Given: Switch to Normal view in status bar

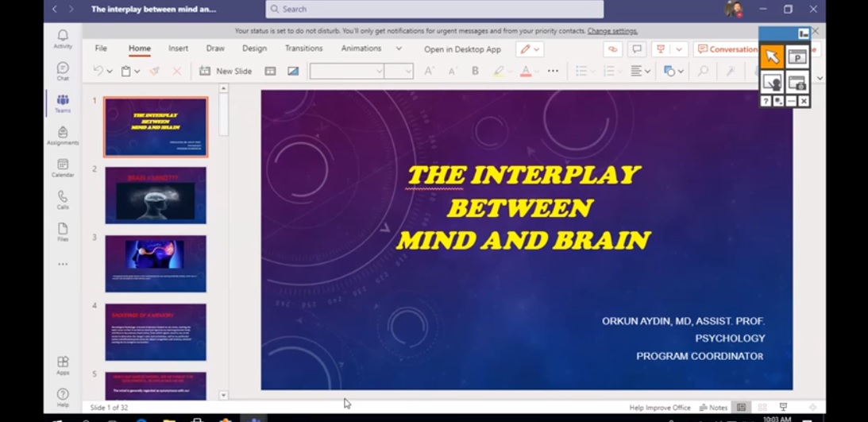Looking at the screenshot, I should [741, 408].
